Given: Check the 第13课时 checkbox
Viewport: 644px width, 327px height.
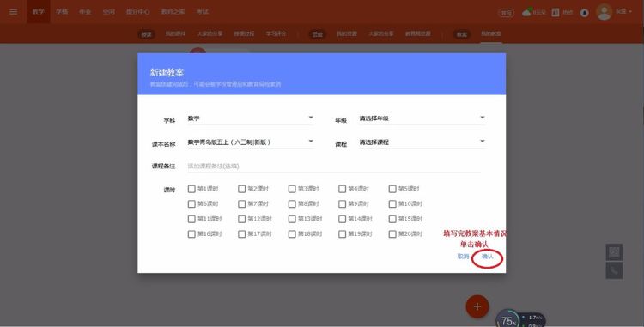Looking at the screenshot, I should (x=292, y=219).
